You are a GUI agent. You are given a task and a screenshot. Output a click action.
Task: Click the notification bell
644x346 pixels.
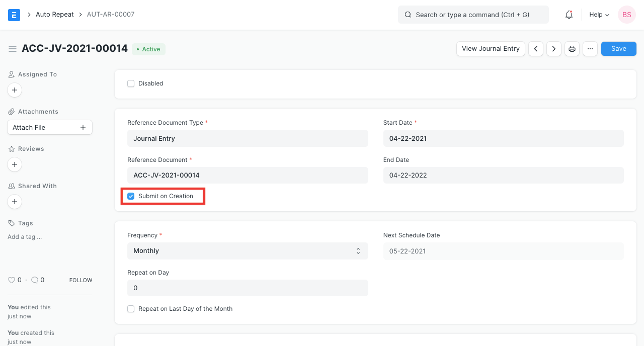(569, 15)
